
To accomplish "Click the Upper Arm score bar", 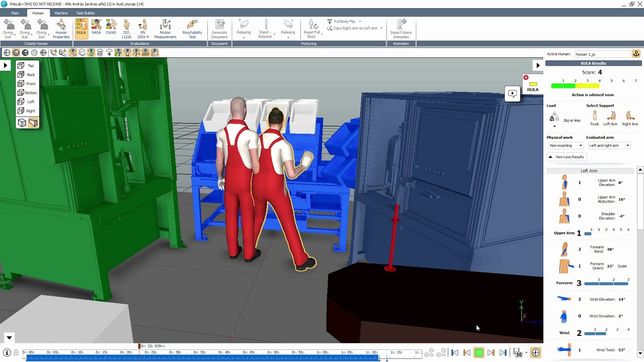I will pyautogui.click(x=588, y=234).
